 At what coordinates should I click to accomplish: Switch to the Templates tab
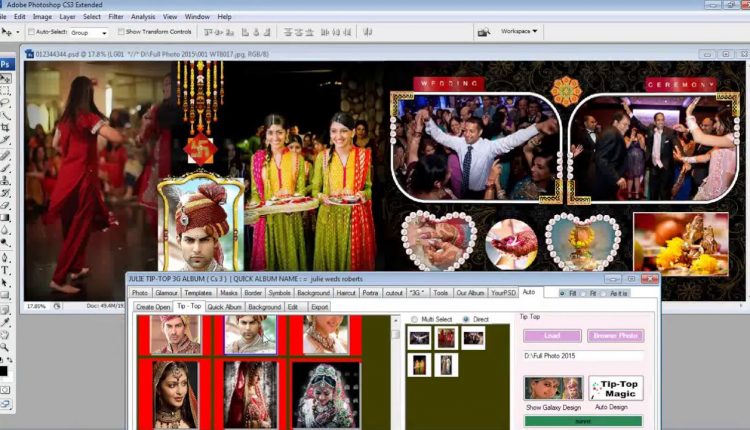click(x=198, y=293)
